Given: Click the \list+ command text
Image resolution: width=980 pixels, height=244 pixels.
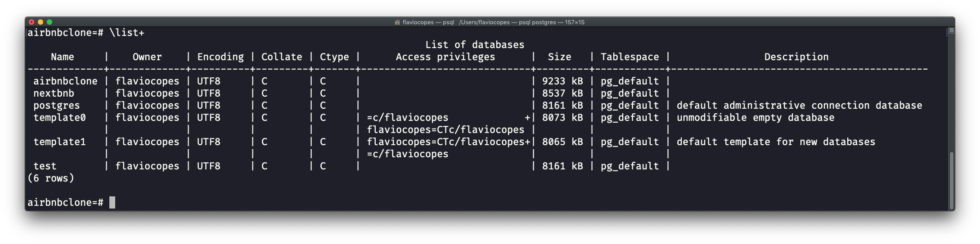Looking at the screenshot, I should [126, 33].
